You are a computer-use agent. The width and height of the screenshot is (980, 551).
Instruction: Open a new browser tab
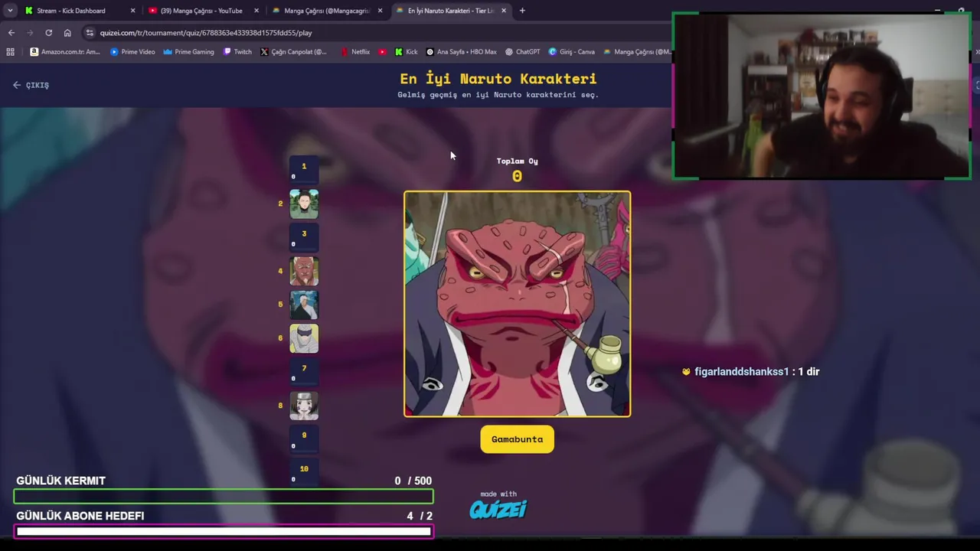coord(522,11)
